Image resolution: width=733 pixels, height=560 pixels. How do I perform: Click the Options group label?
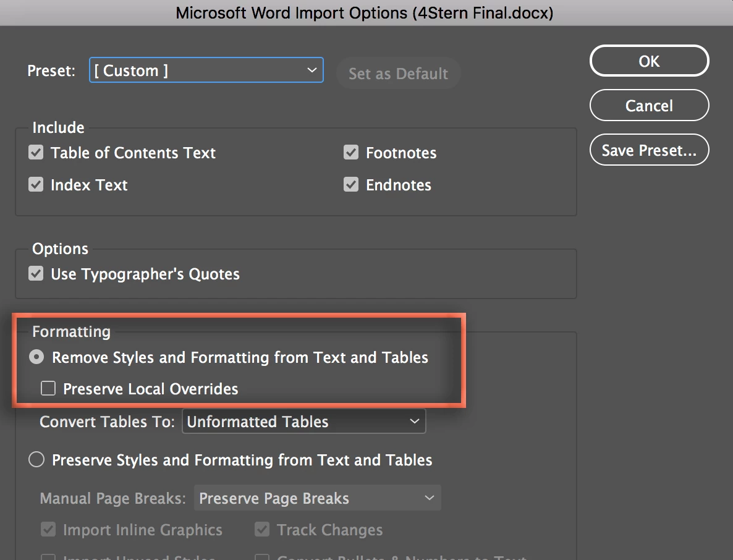coord(61,248)
